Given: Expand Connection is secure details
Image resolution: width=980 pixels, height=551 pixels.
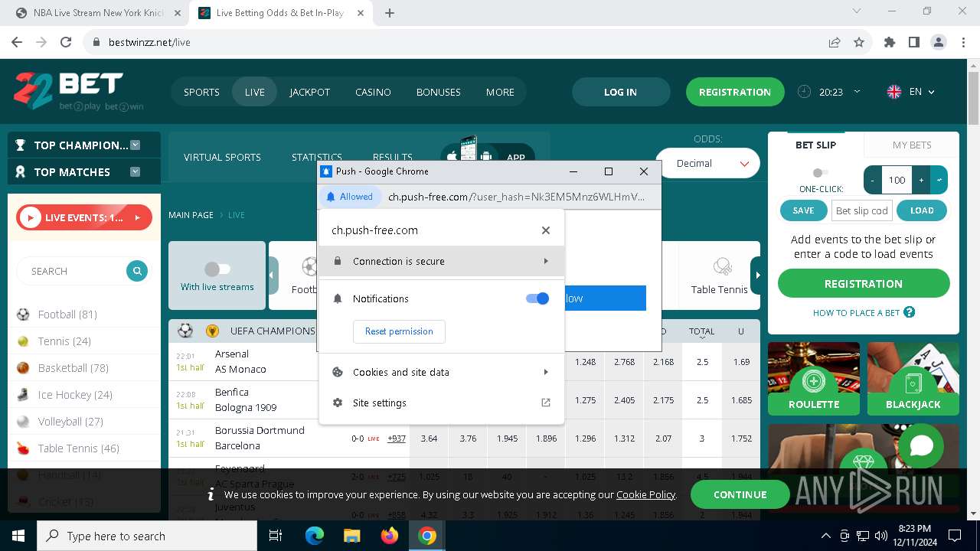Looking at the screenshot, I should point(442,261).
